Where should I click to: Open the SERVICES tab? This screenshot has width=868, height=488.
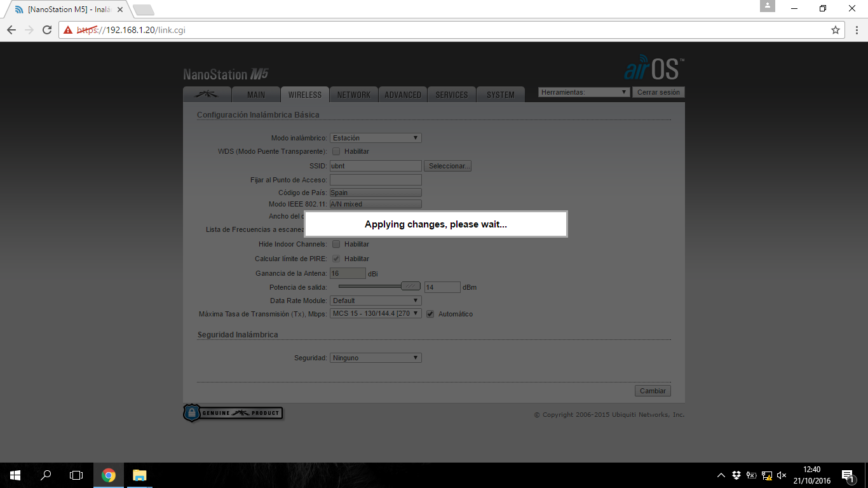pos(452,95)
